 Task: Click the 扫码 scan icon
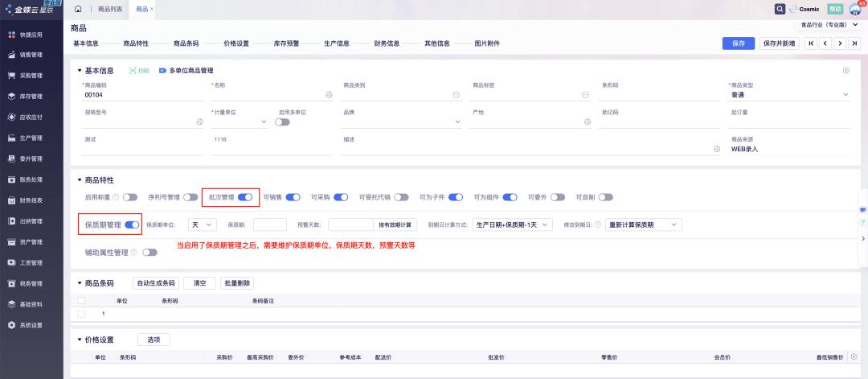coord(140,70)
